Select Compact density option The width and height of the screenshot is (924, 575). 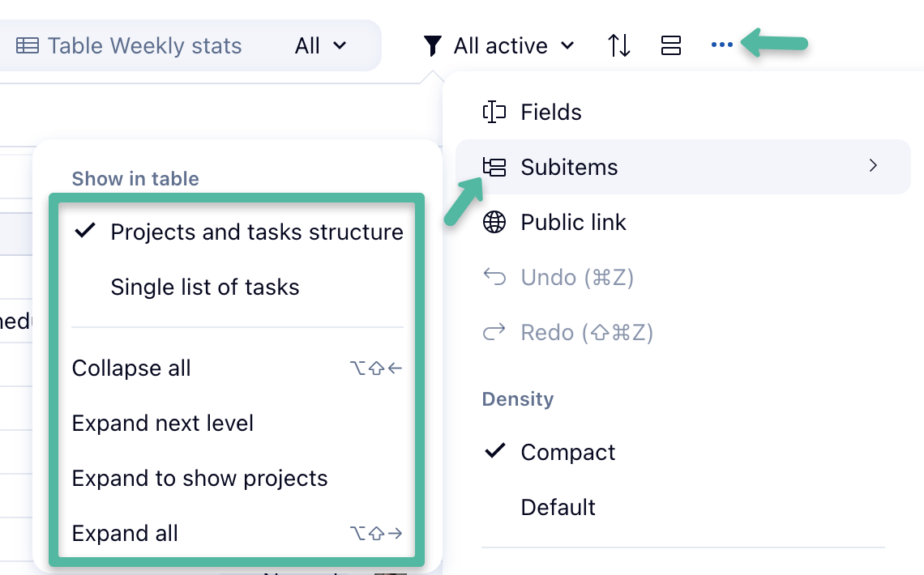pyautogui.click(x=568, y=452)
